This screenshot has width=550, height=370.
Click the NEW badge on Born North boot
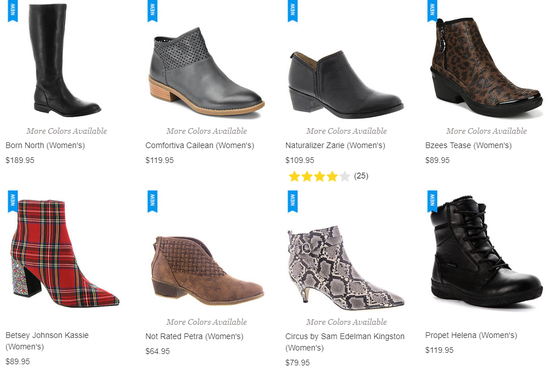point(13,11)
